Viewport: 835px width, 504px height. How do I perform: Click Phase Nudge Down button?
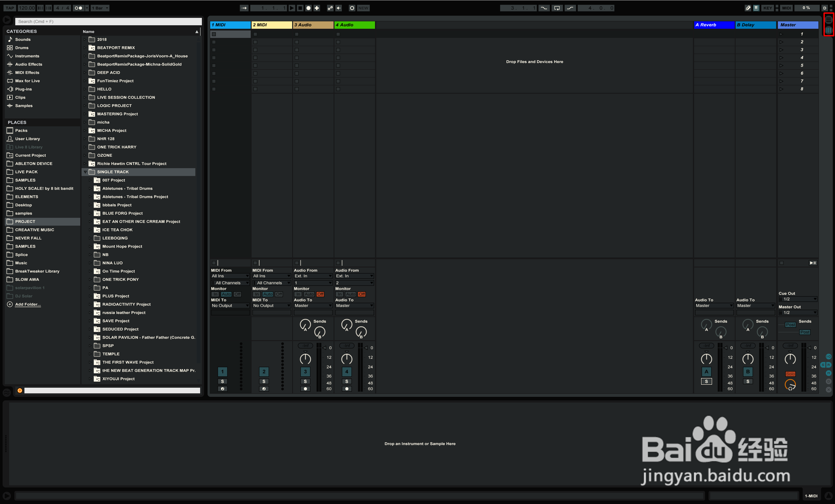[x=40, y=8]
